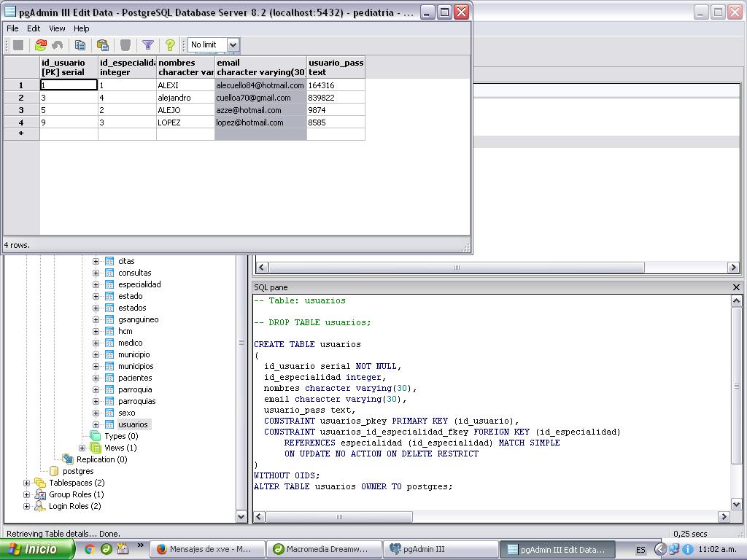The height and width of the screenshot is (560, 747).
Task: Select the sexo table icon
Action: pyautogui.click(x=109, y=413)
